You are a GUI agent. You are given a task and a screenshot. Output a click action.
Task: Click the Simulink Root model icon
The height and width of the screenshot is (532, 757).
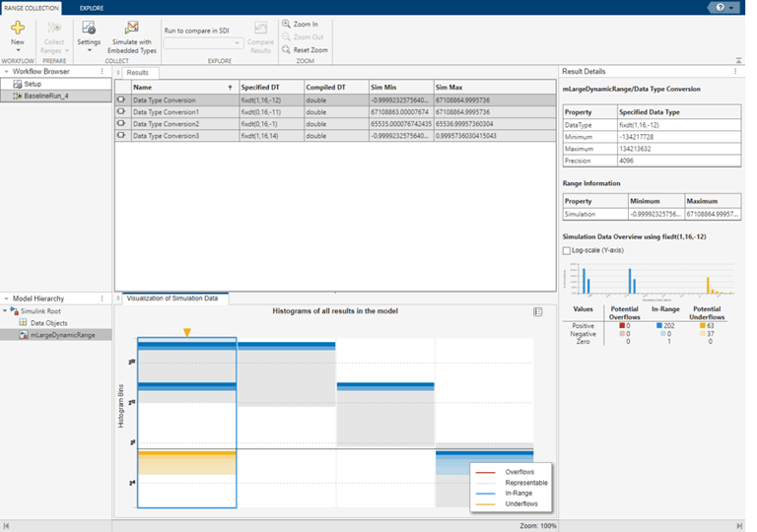[15, 311]
